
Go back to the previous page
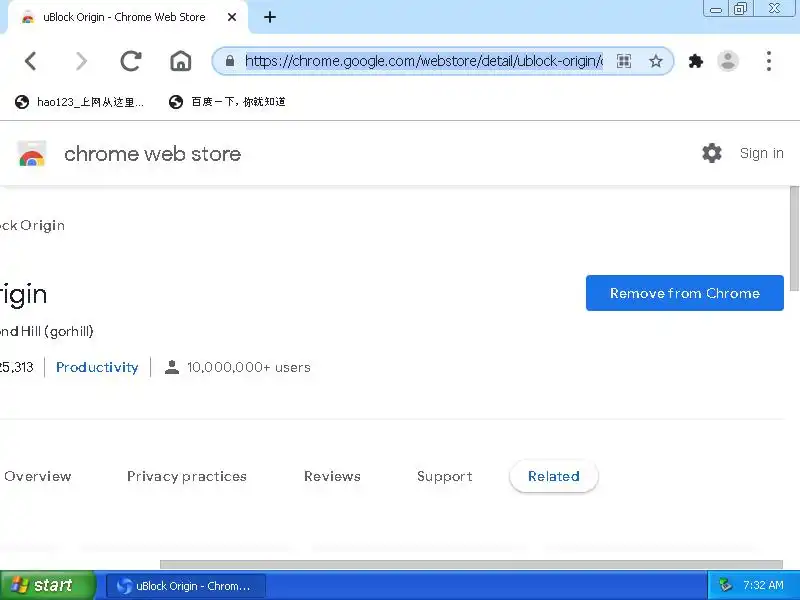pyautogui.click(x=31, y=61)
